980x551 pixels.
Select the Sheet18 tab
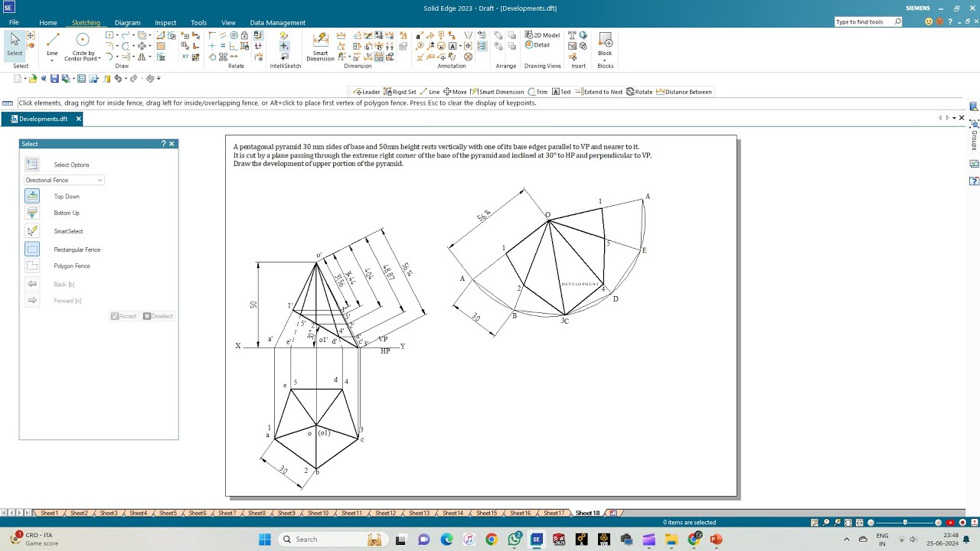point(587,513)
